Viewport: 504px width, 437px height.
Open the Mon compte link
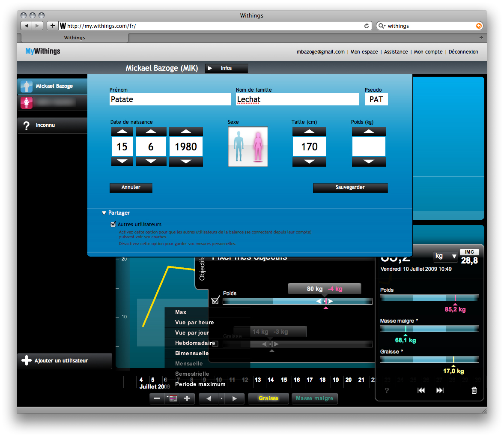(x=428, y=52)
